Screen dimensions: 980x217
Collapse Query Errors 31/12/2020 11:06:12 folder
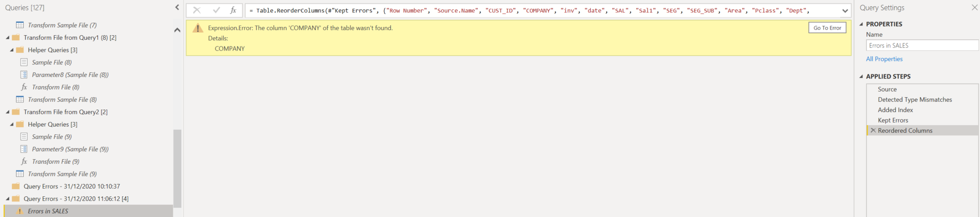pos(8,199)
